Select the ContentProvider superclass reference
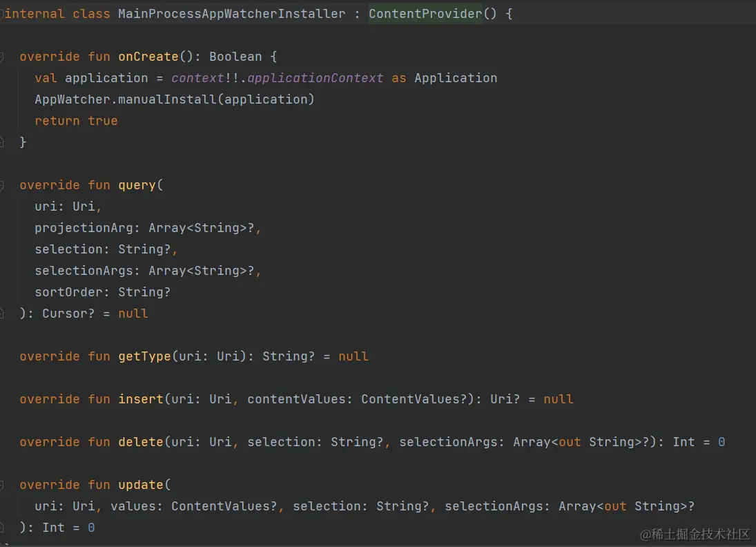This screenshot has width=756, height=547. [425, 14]
